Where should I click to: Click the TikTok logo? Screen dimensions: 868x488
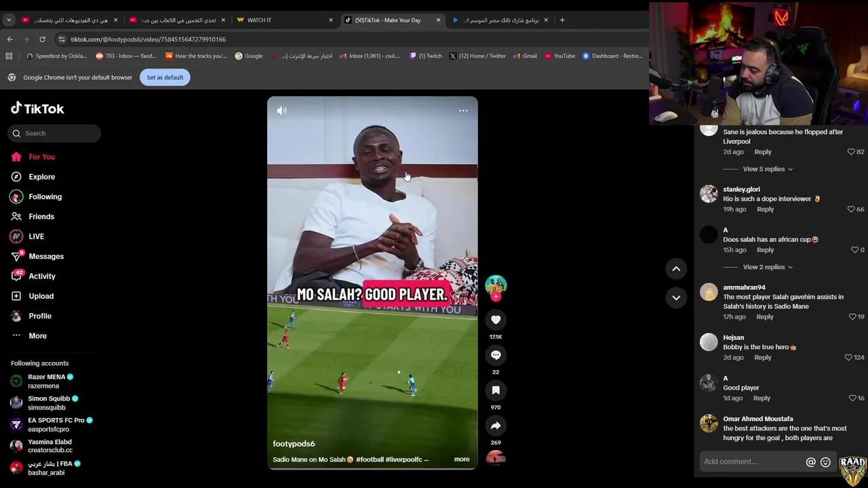(37, 108)
